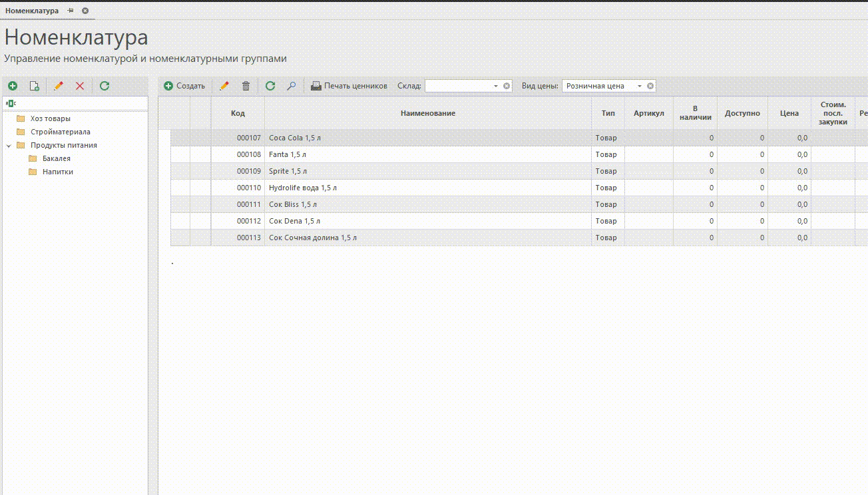This screenshot has width=868, height=495.
Task: Open the Вид цены dropdown
Action: tap(640, 86)
